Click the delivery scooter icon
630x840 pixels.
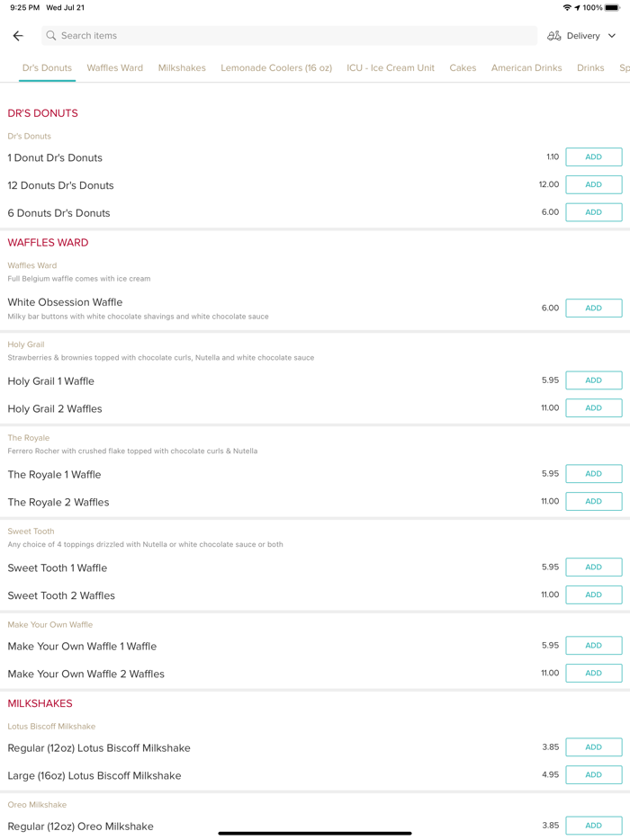(x=554, y=36)
